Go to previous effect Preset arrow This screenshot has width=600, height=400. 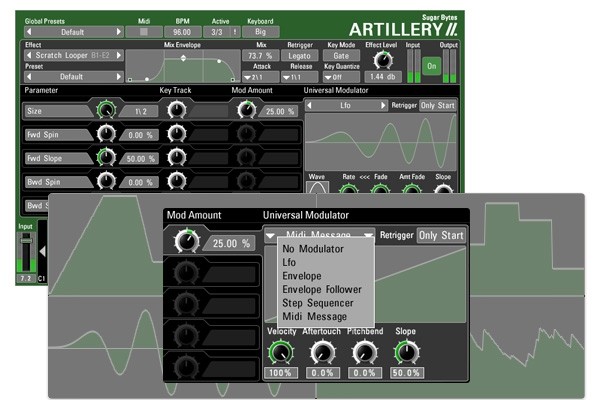pyautogui.click(x=29, y=77)
